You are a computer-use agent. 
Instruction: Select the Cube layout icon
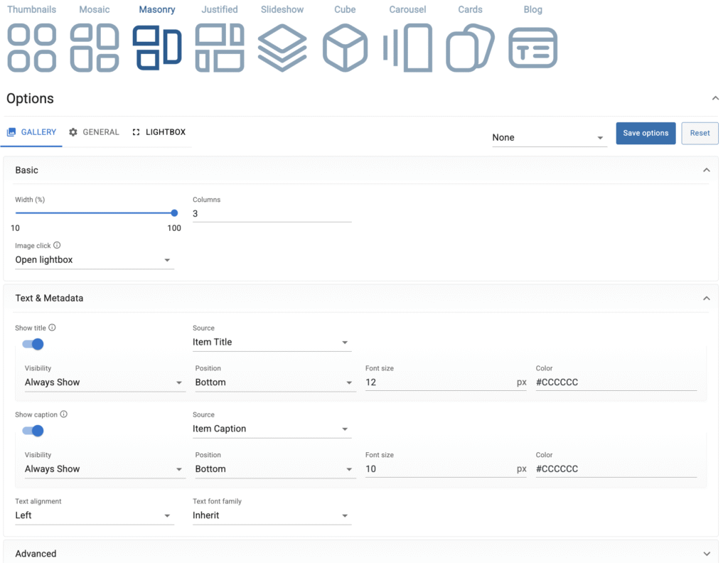coord(345,48)
